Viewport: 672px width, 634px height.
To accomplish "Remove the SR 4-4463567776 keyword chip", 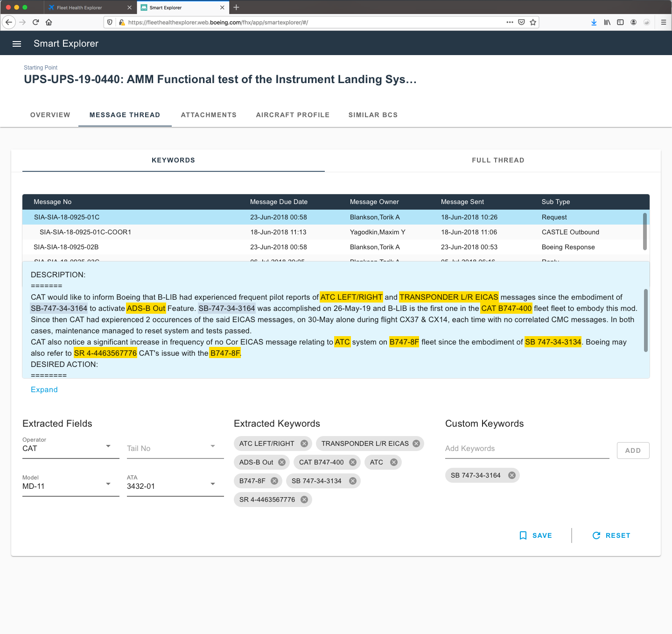I will point(304,500).
